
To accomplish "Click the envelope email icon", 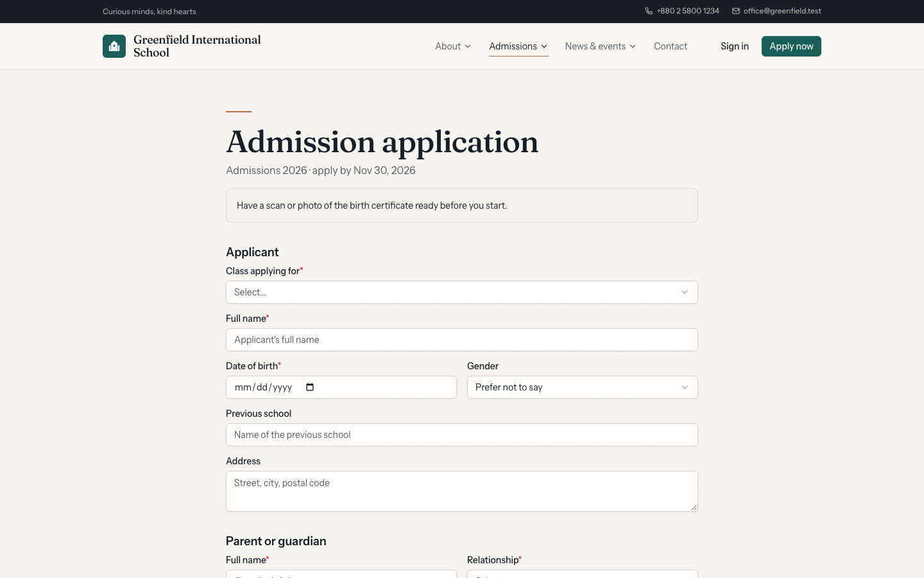I will [736, 11].
